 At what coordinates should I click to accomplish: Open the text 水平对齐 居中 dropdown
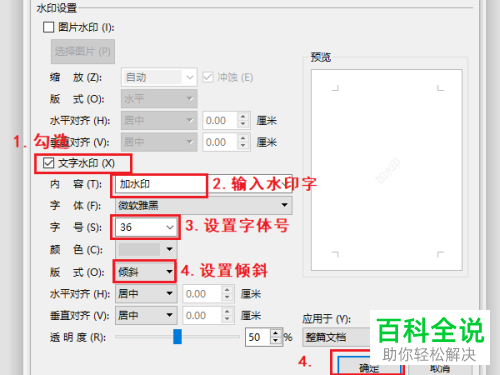146,294
